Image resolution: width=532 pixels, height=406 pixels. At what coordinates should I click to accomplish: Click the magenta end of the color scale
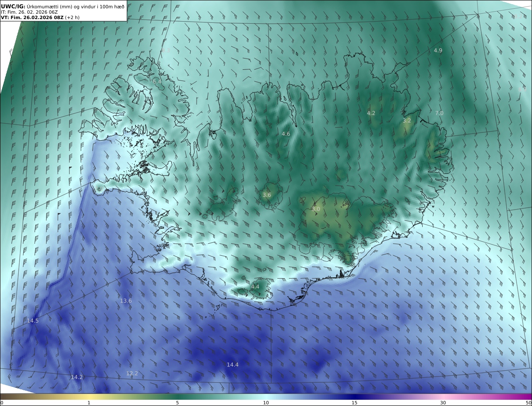pyautogui.click(x=527, y=396)
